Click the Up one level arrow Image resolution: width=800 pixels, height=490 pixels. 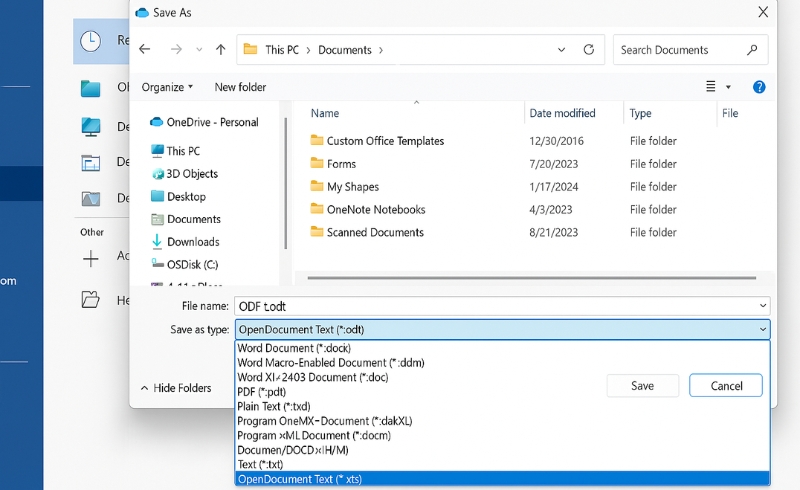coord(220,50)
